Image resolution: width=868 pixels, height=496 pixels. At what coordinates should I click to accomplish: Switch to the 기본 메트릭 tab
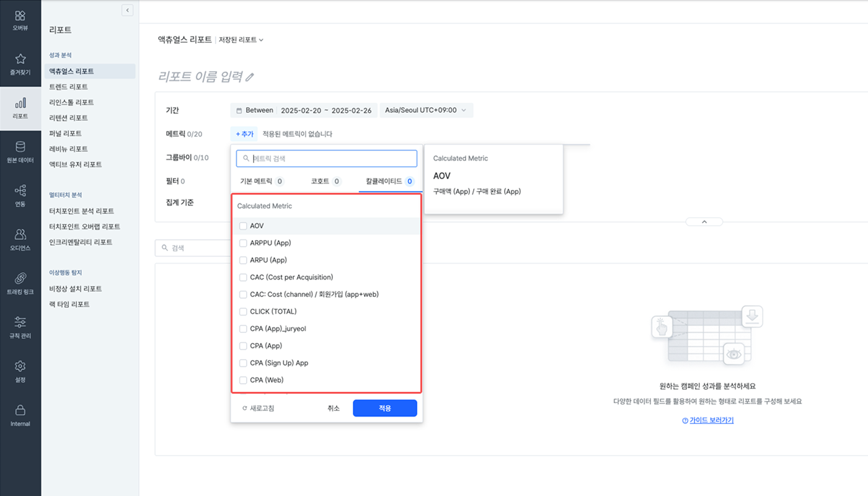[262, 182]
